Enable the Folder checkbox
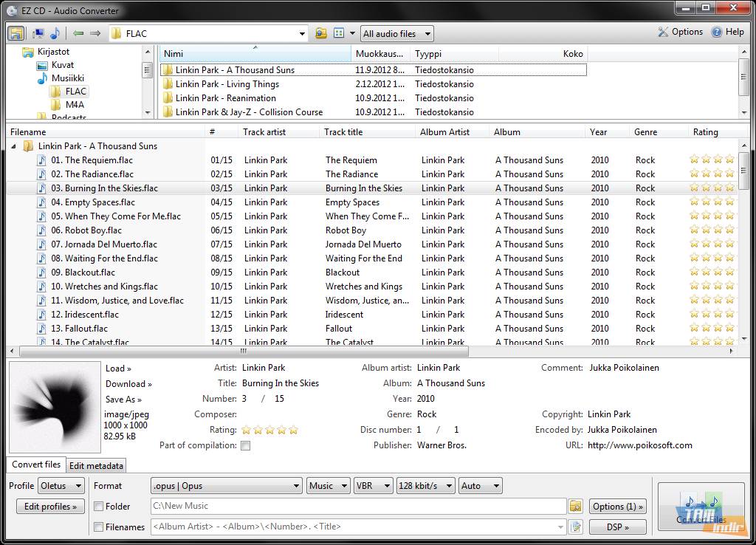756x545 pixels. pos(99,507)
